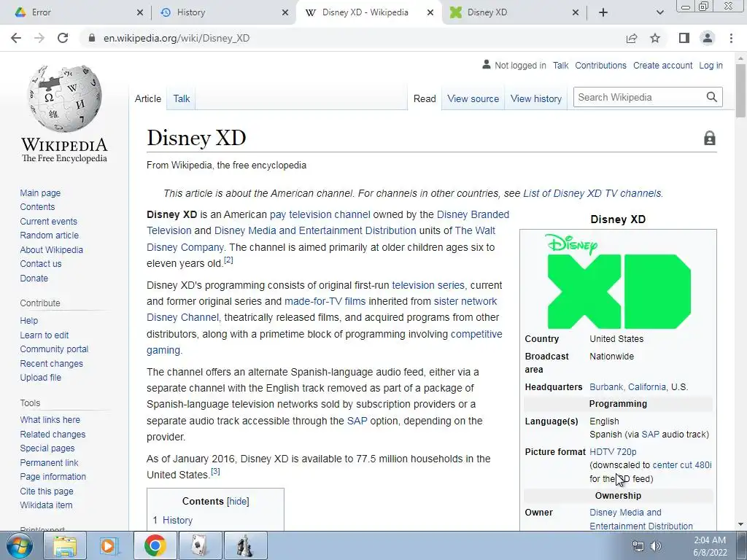The height and width of the screenshot is (560, 747).
Task: Click the Burbank, California link
Action: click(627, 386)
